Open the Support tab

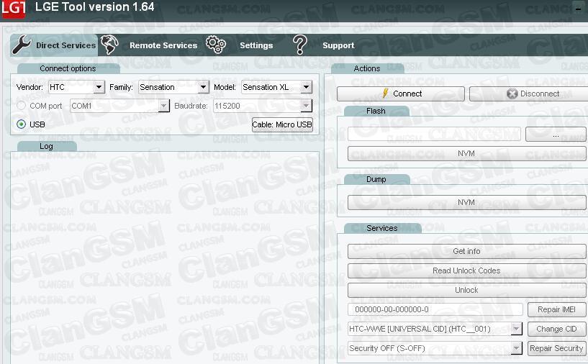(323, 45)
